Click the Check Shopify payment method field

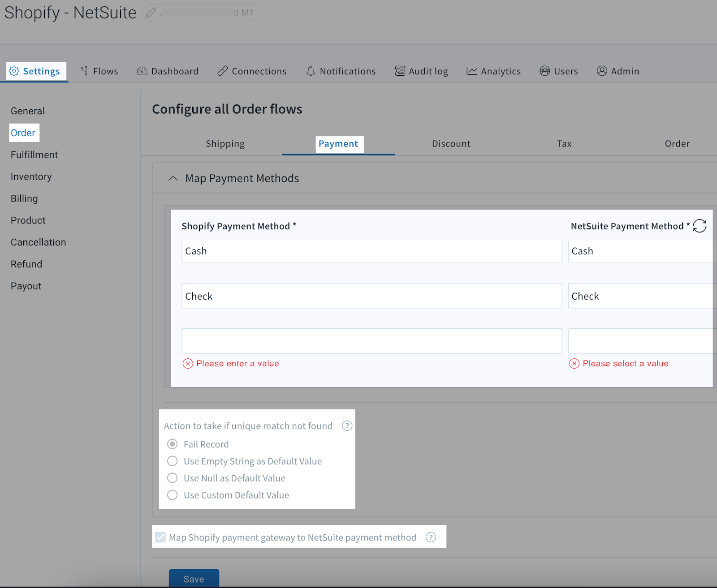click(x=371, y=296)
